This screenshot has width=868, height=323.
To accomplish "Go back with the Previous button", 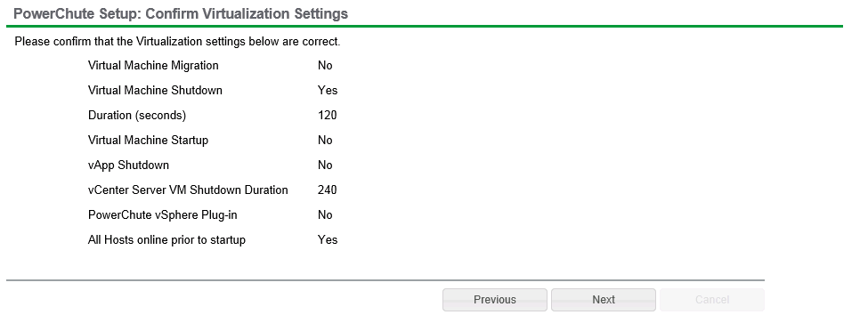I will 494,300.
